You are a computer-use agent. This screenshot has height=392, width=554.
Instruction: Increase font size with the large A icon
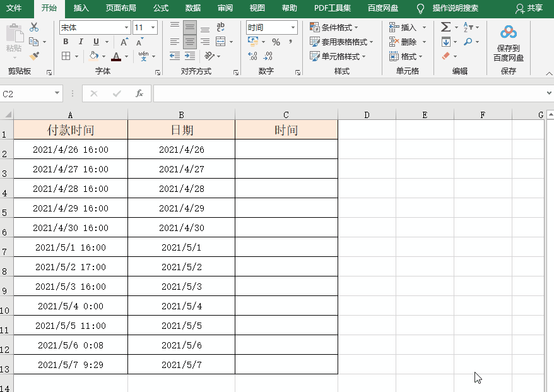[x=124, y=42]
